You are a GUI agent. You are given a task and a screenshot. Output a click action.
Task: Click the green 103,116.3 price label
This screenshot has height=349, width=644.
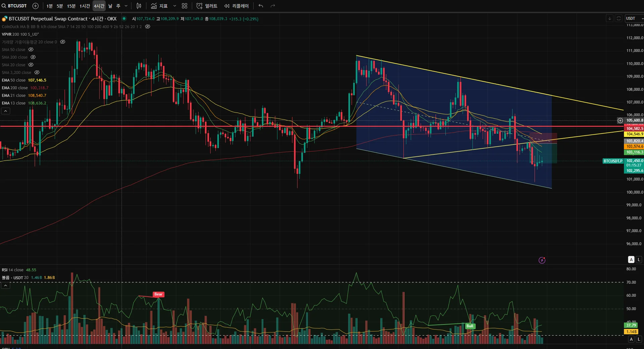[634, 152]
